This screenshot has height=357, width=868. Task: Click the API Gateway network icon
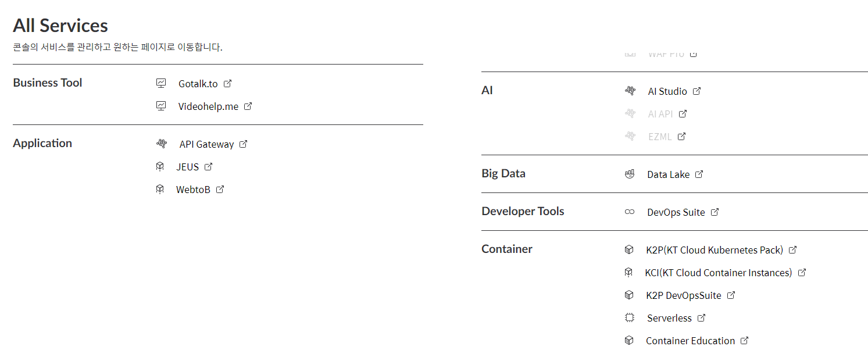162,144
